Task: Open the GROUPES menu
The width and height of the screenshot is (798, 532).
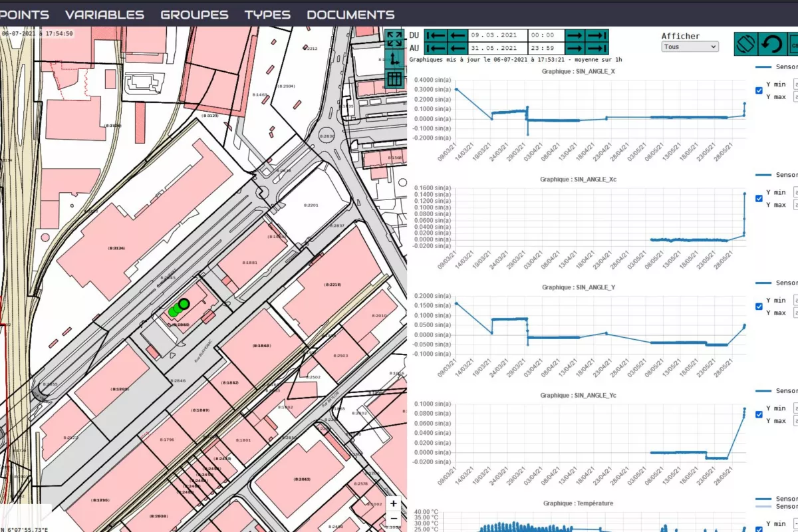Action: (194, 15)
